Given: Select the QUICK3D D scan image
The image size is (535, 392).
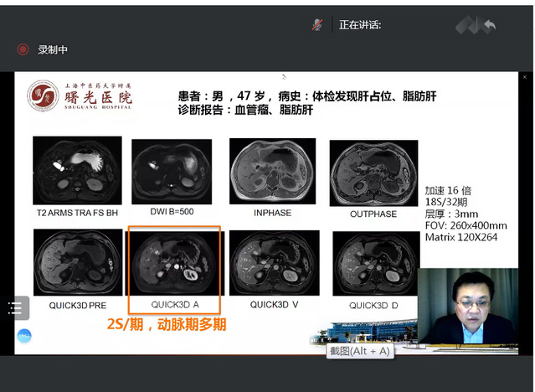Looking at the screenshot, I should [x=373, y=263].
